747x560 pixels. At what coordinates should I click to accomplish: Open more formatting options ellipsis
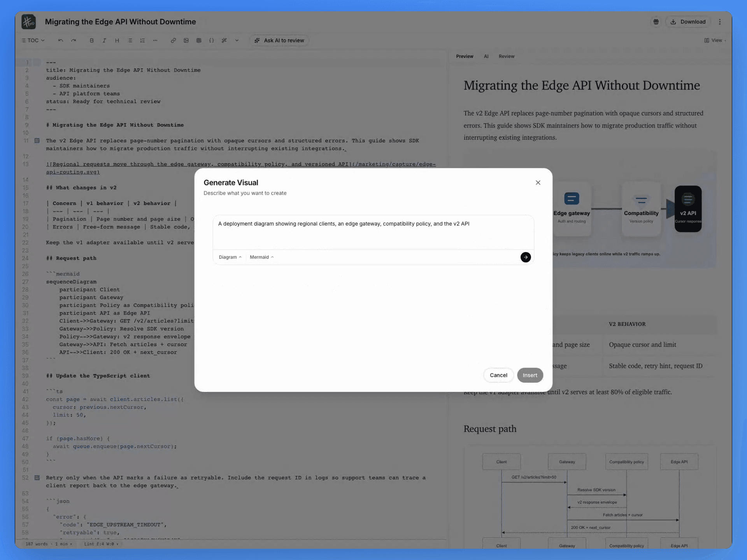(155, 40)
